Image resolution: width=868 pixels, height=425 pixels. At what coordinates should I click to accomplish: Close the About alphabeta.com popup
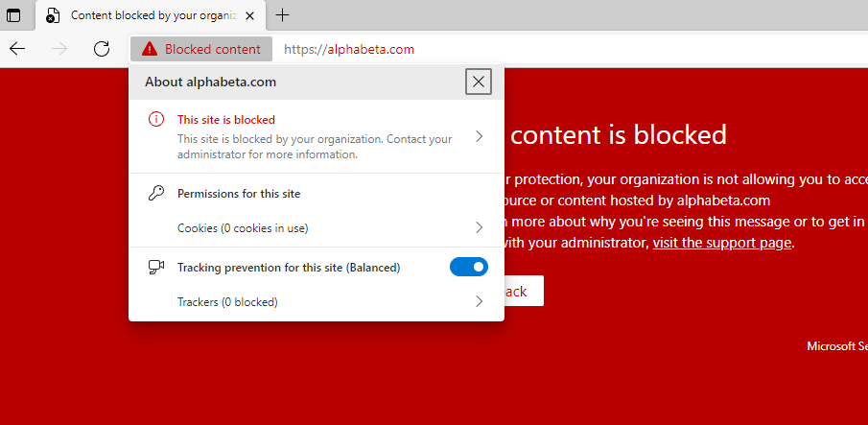[479, 82]
